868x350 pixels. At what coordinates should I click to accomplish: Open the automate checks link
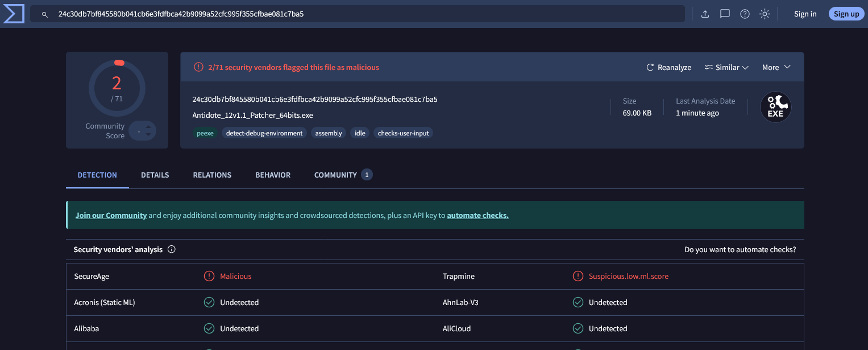(477, 215)
